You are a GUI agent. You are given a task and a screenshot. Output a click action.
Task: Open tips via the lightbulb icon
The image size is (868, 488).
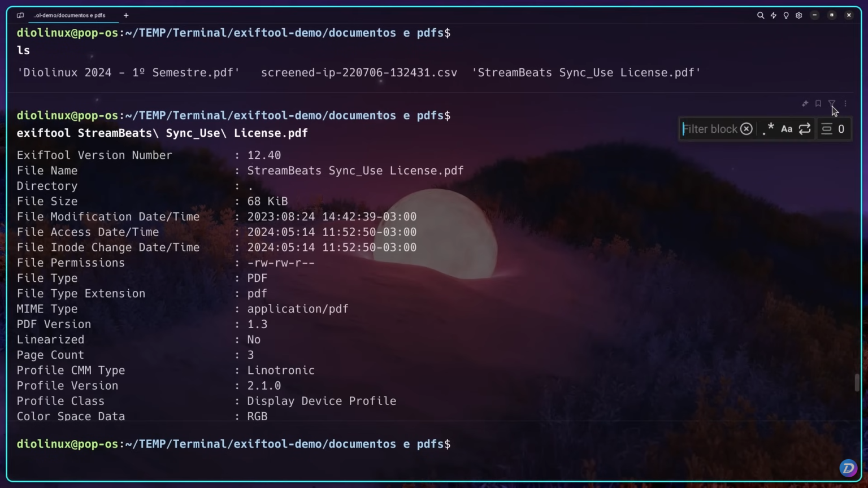click(786, 15)
